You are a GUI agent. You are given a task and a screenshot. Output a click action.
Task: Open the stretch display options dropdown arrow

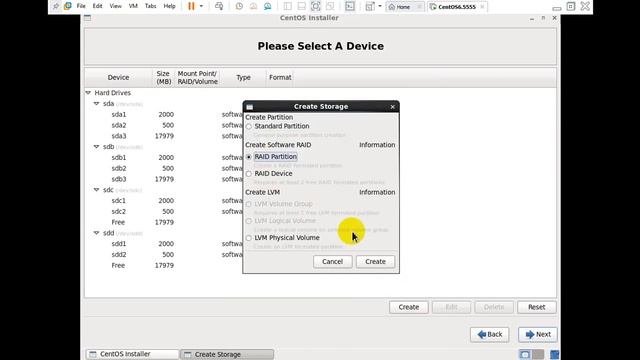(x=380, y=6)
